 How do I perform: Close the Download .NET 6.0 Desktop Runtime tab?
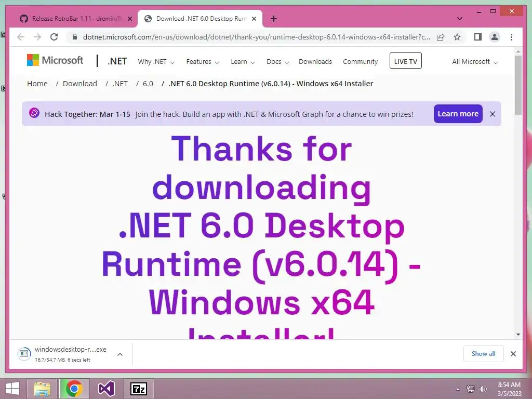(x=254, y=19)
